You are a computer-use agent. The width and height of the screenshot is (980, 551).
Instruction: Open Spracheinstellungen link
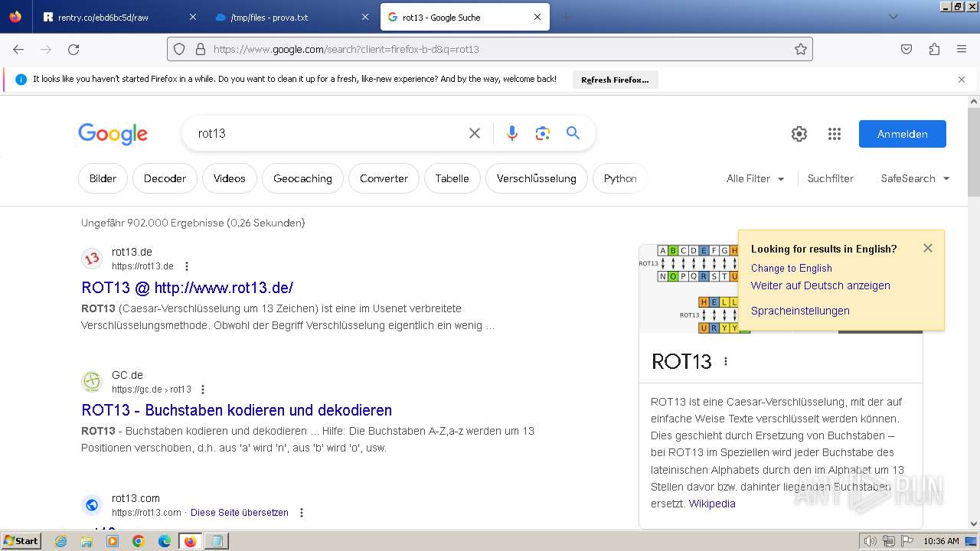[800, 311]
